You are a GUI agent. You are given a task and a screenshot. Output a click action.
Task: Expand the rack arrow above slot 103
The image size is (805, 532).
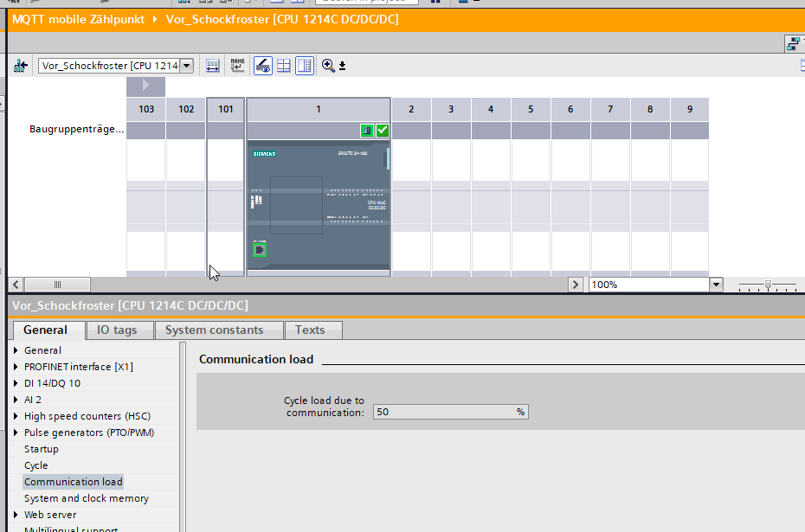pyautogui.click(x=145, y=86)
